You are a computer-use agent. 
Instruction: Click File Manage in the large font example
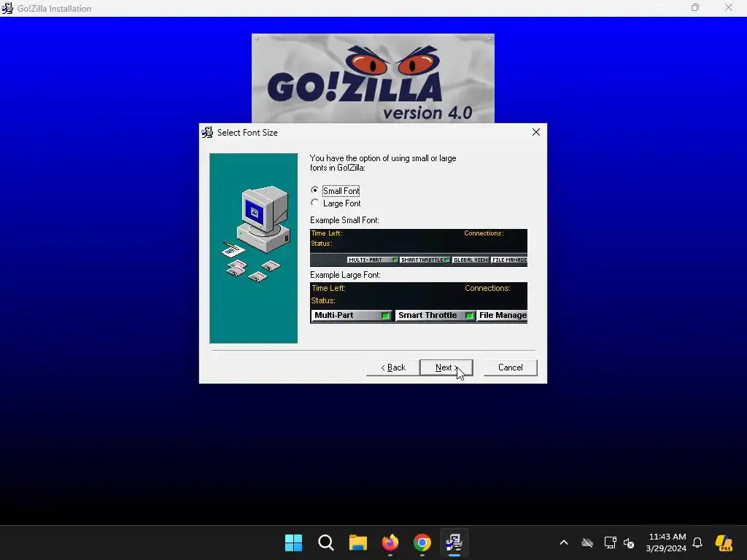(x=502, y=315)
